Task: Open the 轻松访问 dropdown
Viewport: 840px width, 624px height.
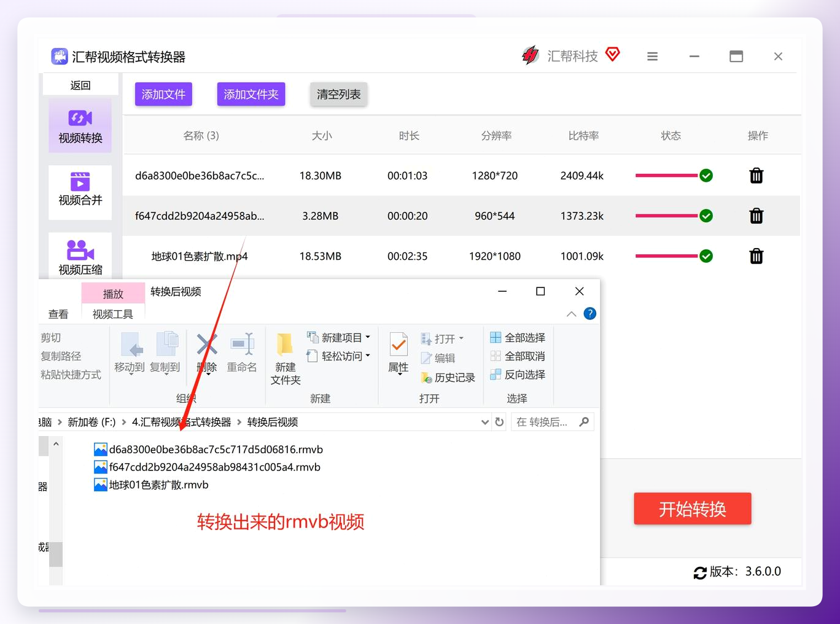Action: (x=338, y=356)
